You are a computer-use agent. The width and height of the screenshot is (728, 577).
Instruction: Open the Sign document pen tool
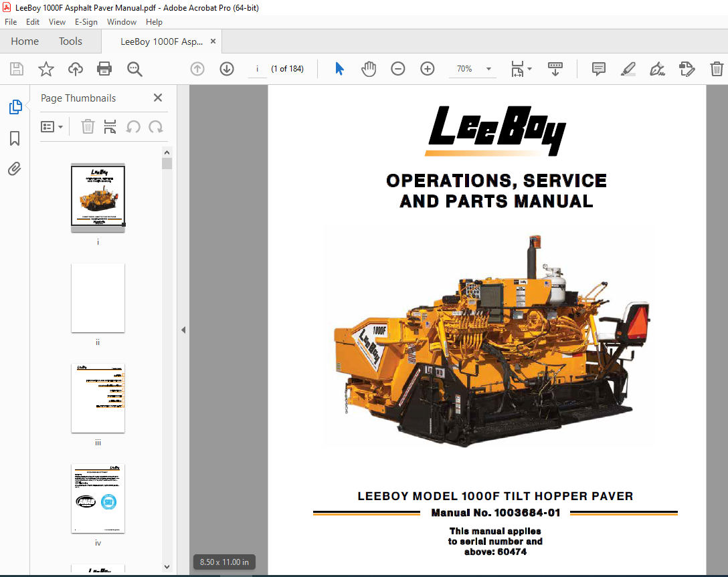pos(658,69)
